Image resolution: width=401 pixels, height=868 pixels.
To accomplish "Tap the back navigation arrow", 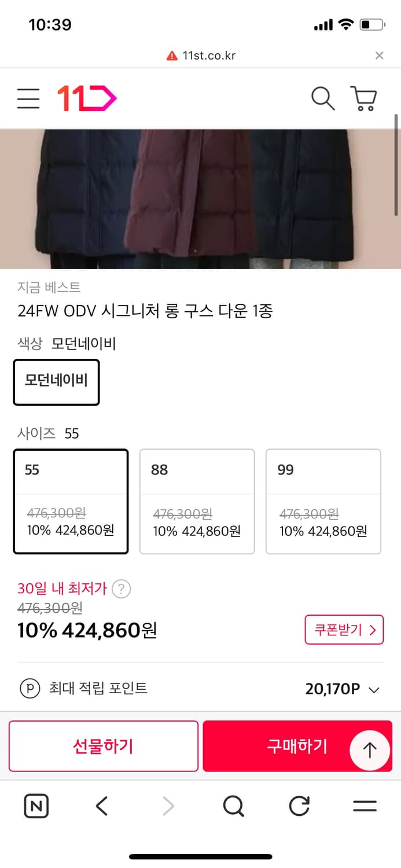I will pos(101,806).
